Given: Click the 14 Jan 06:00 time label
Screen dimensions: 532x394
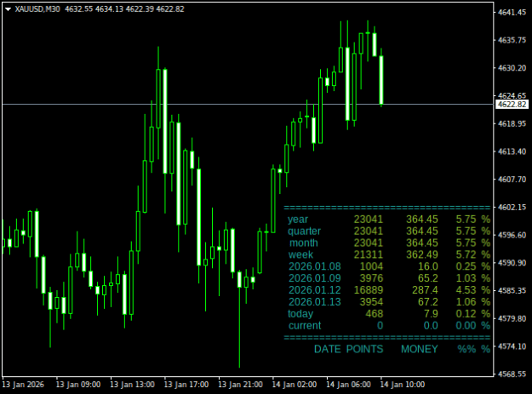Looking at the screenshot, I should coord(348,385).
